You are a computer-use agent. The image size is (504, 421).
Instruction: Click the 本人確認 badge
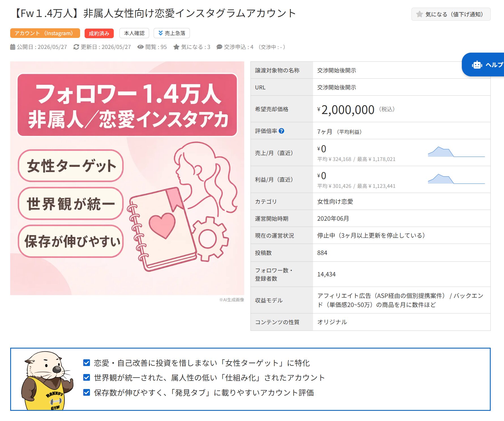(x=134, y=33)
